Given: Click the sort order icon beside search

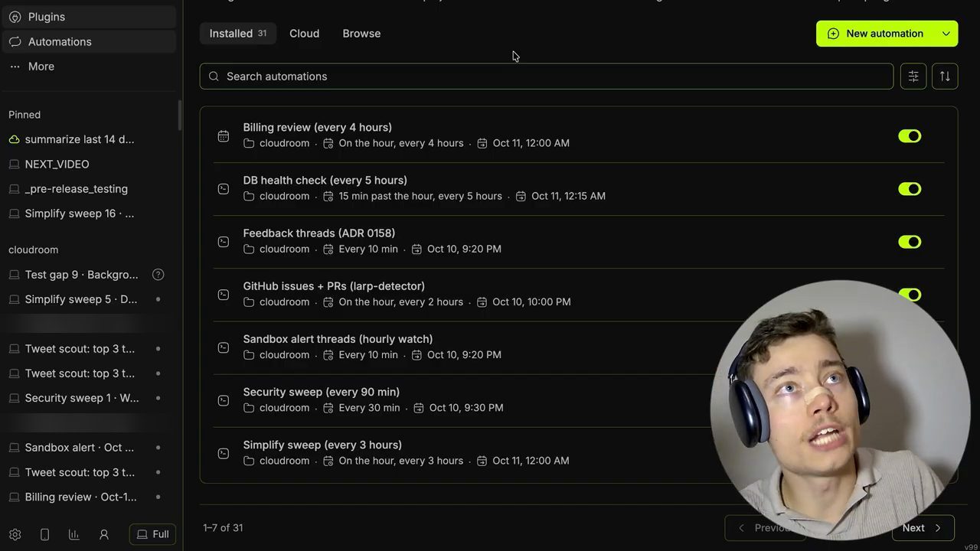Looking at the screenshot, I should (x=945, y=77).
